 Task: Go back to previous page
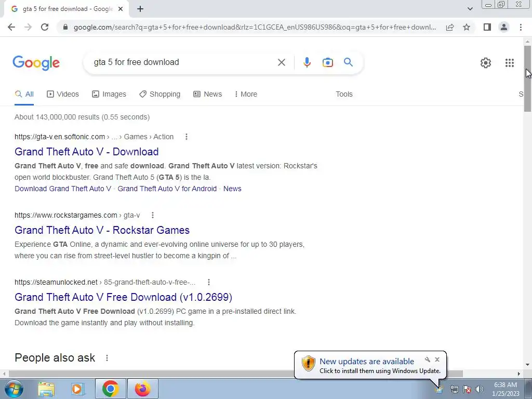point(11,27)
